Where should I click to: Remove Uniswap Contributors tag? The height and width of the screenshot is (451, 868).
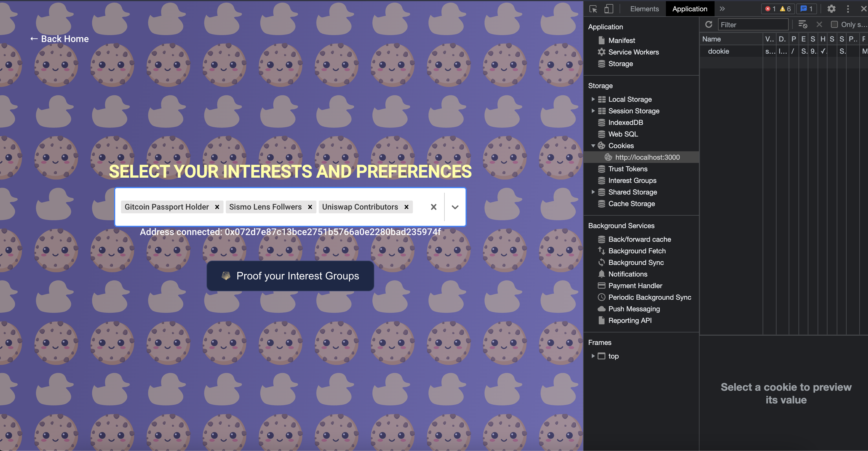[406, 207]
